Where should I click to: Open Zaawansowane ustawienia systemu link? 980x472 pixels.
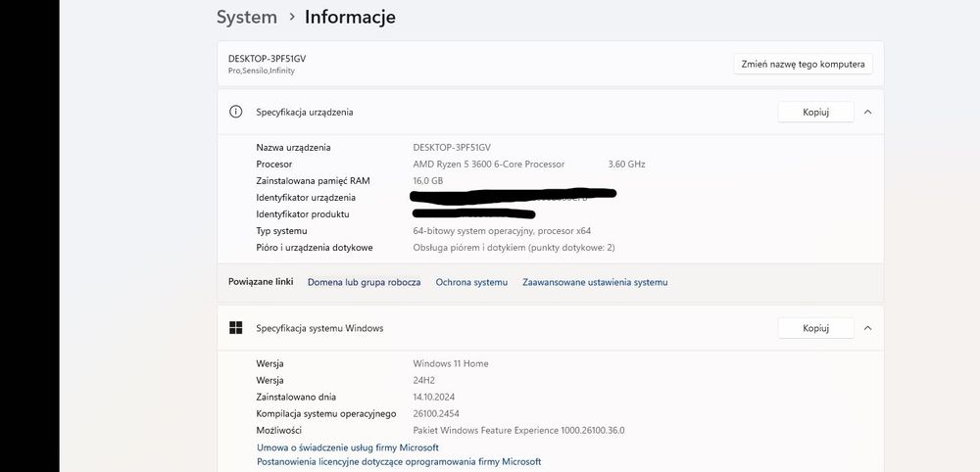(595, 282)
